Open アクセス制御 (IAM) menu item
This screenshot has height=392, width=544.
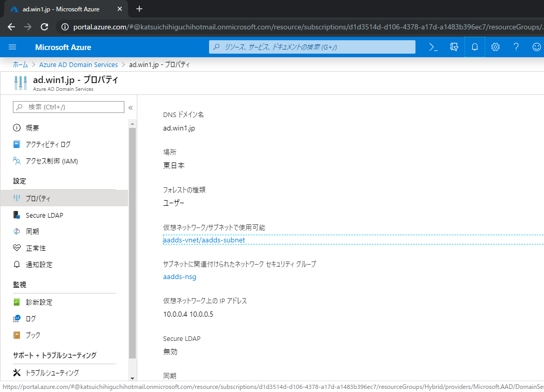coord(65,161)
